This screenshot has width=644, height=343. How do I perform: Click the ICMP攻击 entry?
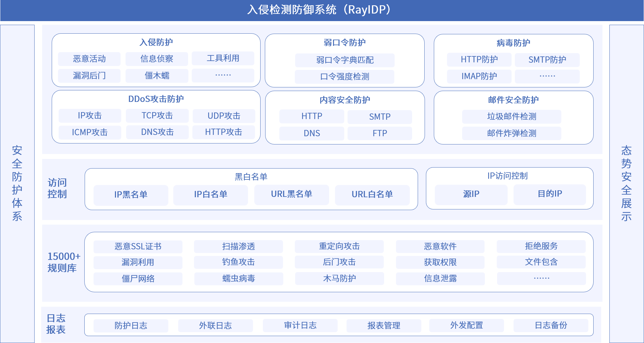[90, 132]
